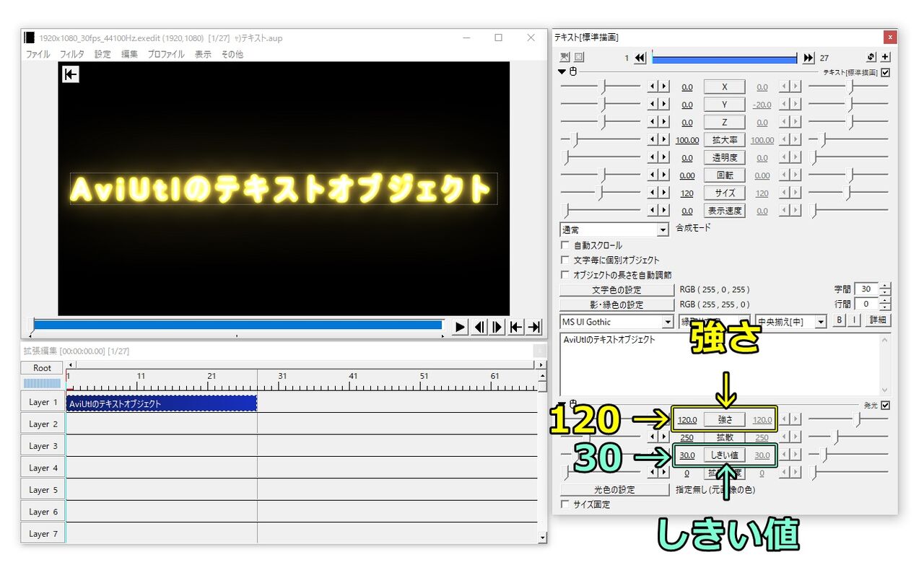Jump to the last frame using the end icon

[533, 326]
